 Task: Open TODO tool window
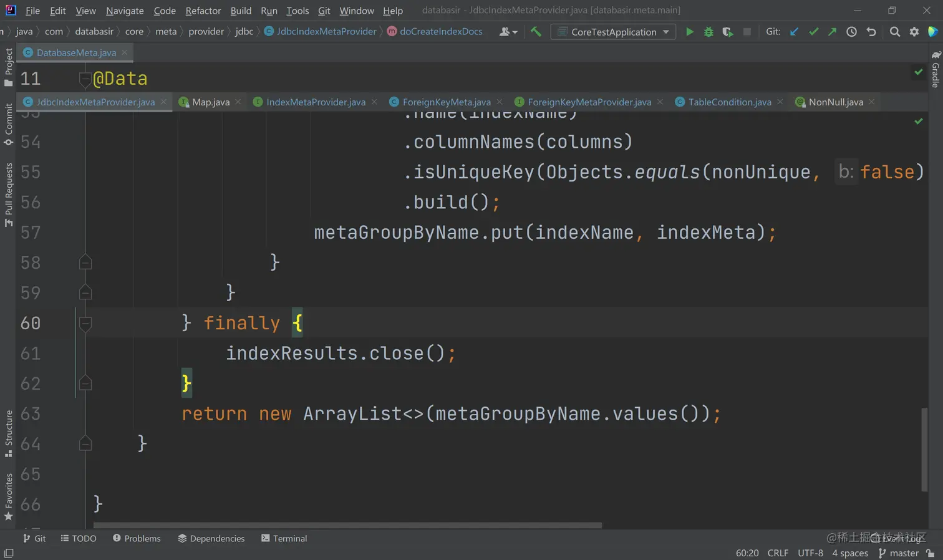pos(79,538)
